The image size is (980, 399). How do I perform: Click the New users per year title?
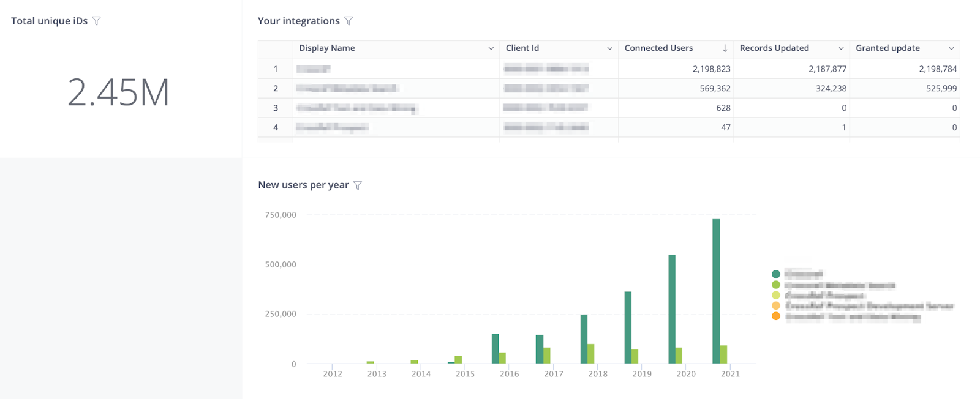(x=303, y=185)
